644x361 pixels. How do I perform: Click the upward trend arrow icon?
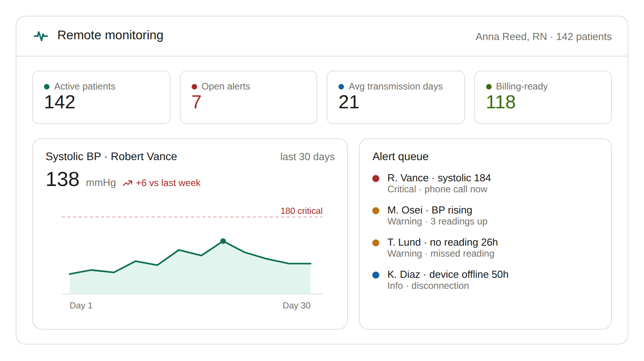[x=128, y=183]
